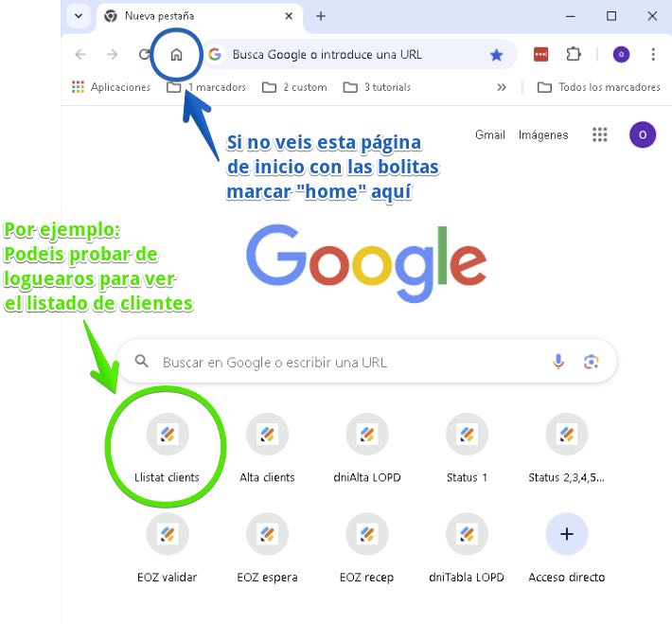
Task: Open the 1 marcadors bookmark folder
Action: point(206,87)
